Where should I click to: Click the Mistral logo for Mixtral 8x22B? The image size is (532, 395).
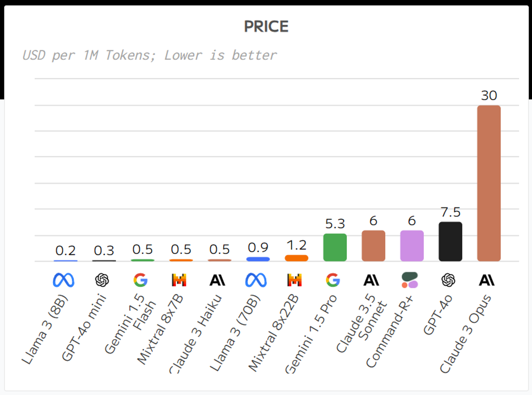pyautogui.click(x=294, y=280)
